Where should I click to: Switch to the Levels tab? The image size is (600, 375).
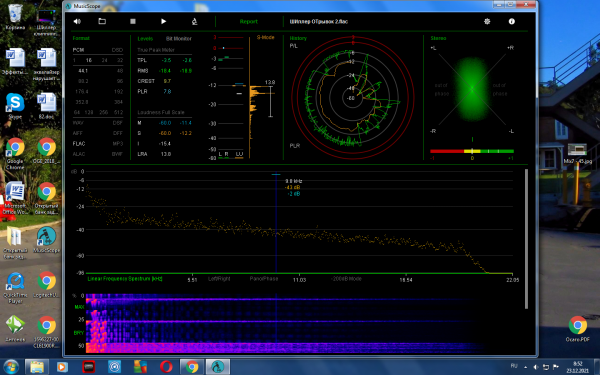(145, 39)
